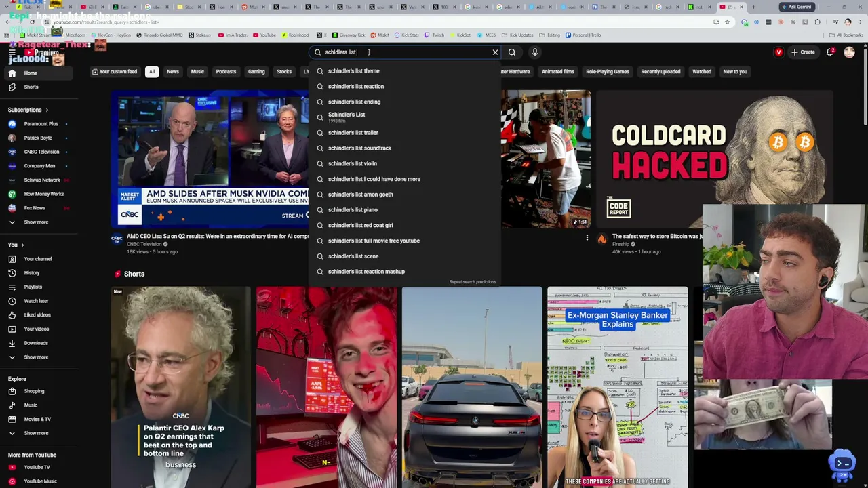Select the Animated films filter chip
Image resolution: width=868 pixels, height=488 pixels.
pos(558,72)
